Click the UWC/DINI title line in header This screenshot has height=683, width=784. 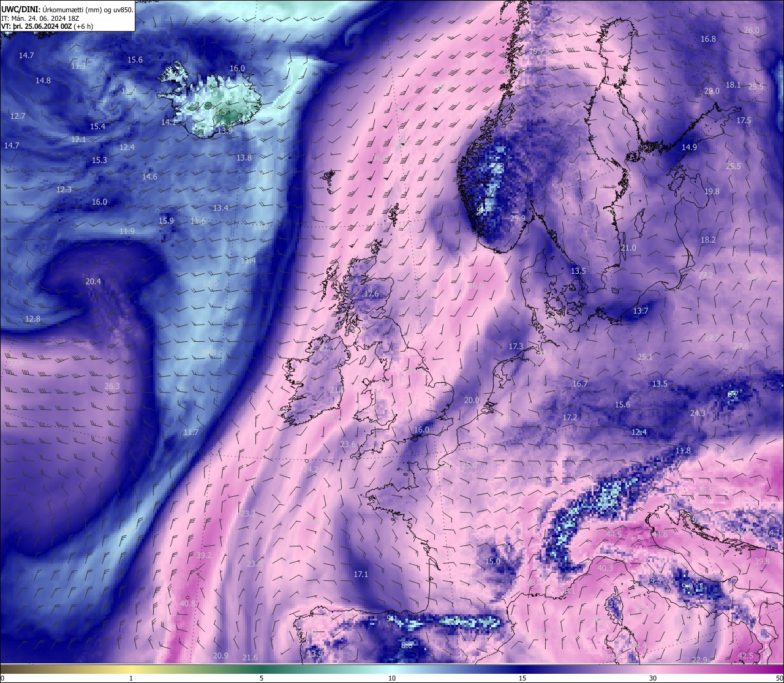[67, 9]
